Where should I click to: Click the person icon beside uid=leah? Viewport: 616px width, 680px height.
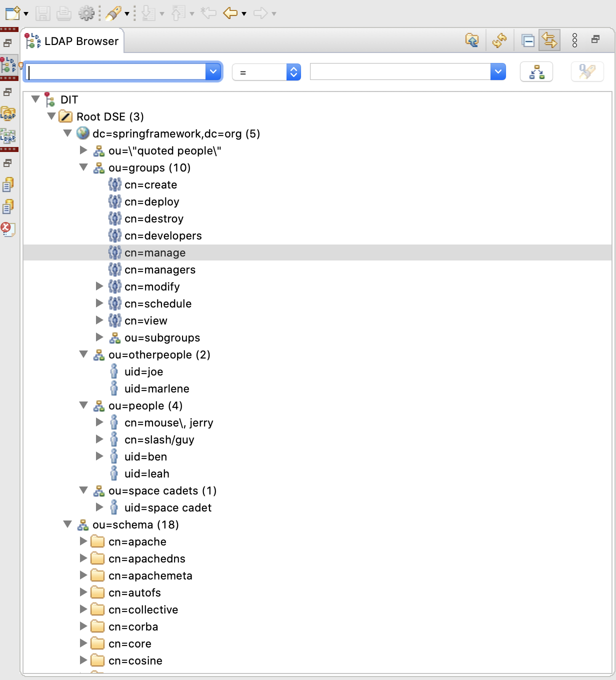click(x=114, y=473)
